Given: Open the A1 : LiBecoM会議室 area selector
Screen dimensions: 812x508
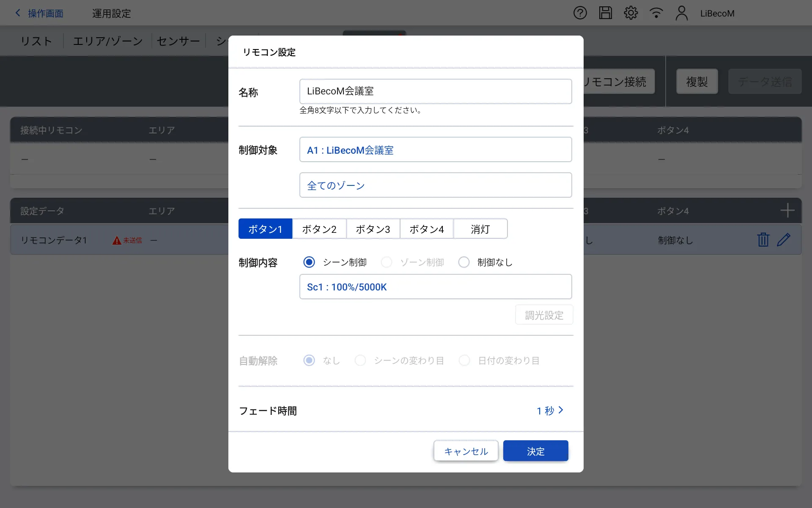Looking at the screenshot, I should tap(435, 150).
